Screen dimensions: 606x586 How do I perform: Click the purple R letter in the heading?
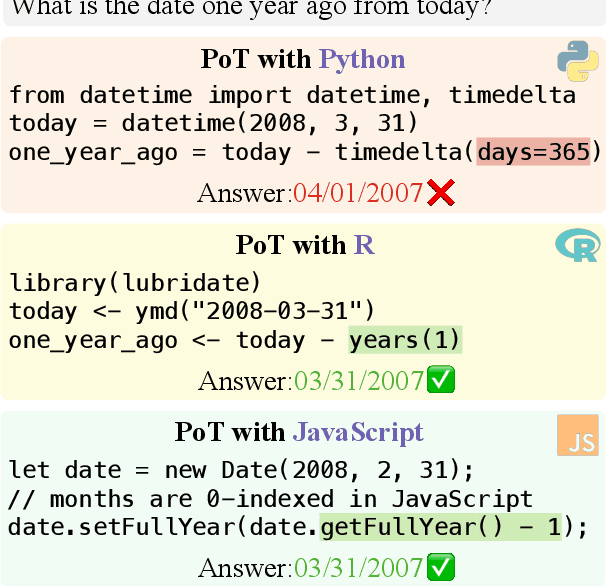click(x=364, y=244)
